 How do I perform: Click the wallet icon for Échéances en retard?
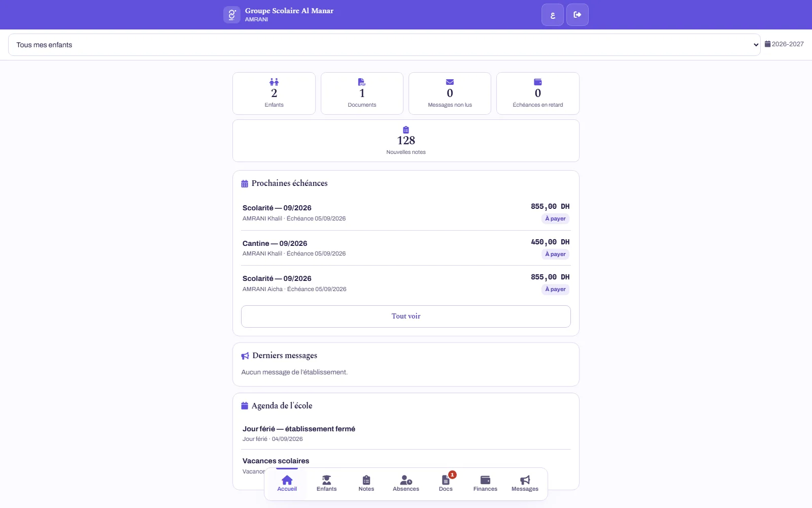point(538,82)
